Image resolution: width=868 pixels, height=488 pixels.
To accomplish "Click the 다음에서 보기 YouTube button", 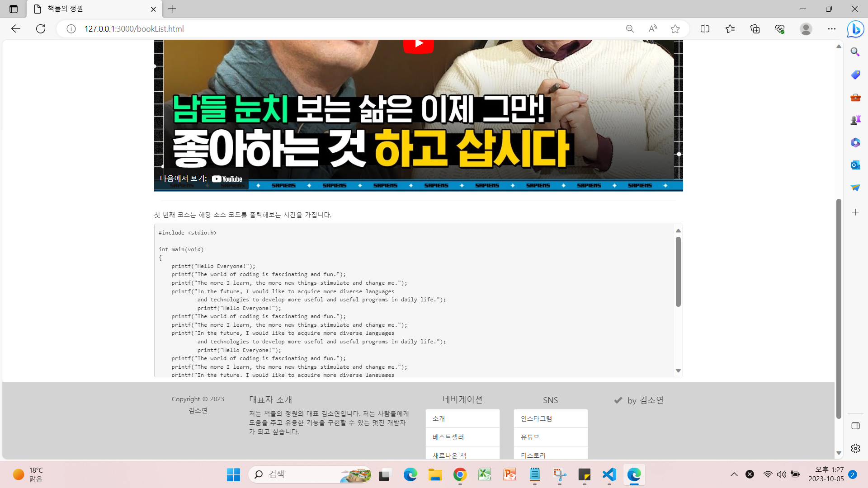I will pyautogui.click(x=201, y=179).
